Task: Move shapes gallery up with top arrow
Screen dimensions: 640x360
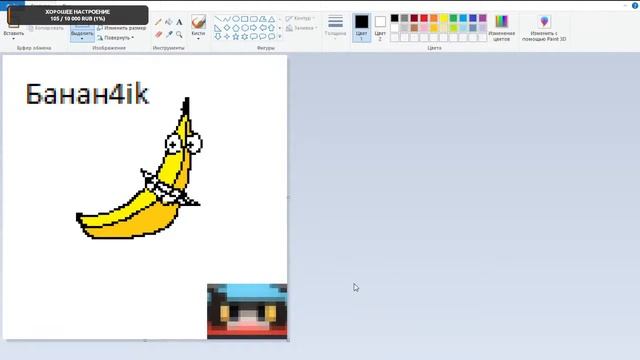Action: [x=280, y=19]
